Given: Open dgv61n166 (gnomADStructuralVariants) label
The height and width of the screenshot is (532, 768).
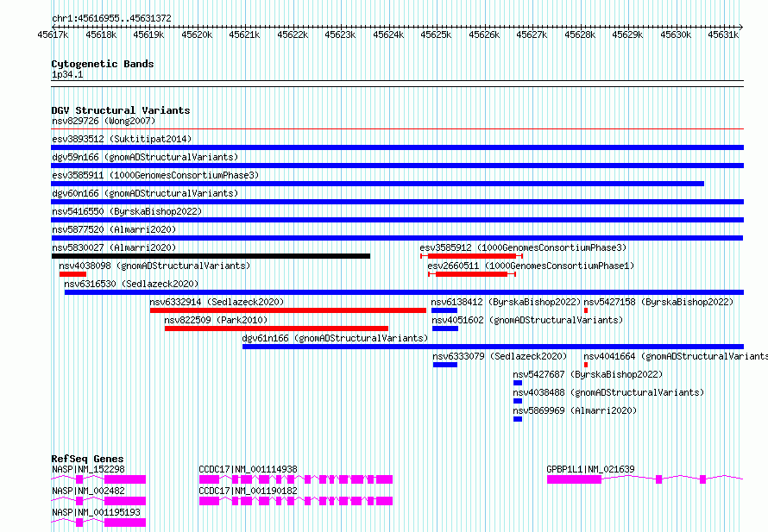Looking at the screenshot, I should tap(335, 338).
